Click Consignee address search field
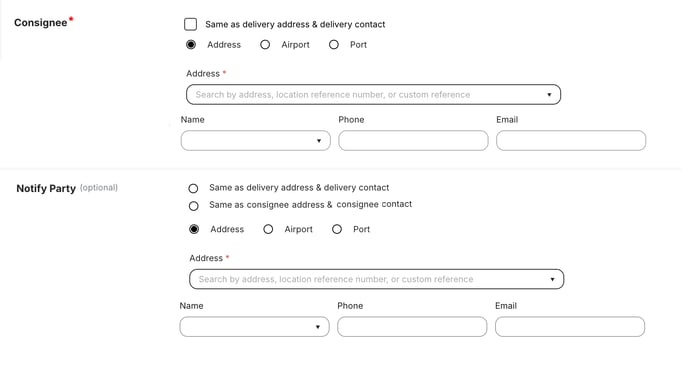The height and width of the screenshot is (370, 688). click(373, 95)
